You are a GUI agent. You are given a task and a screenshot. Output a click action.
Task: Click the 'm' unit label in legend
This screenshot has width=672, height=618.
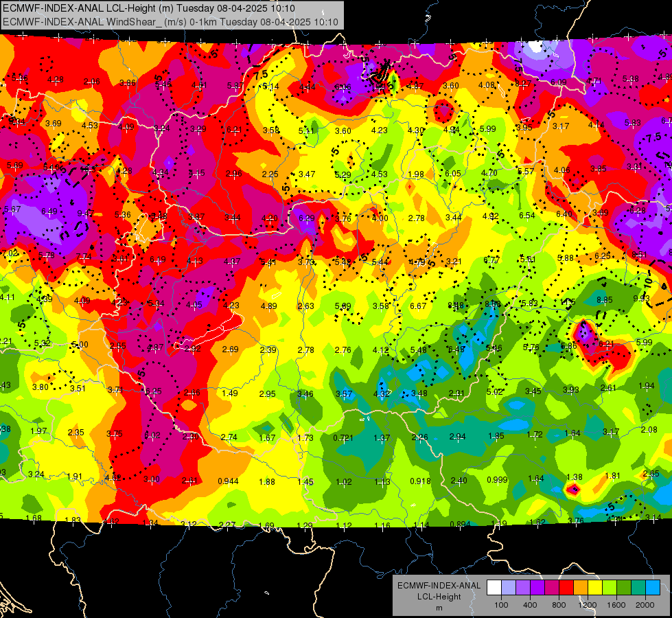[439, 608]
